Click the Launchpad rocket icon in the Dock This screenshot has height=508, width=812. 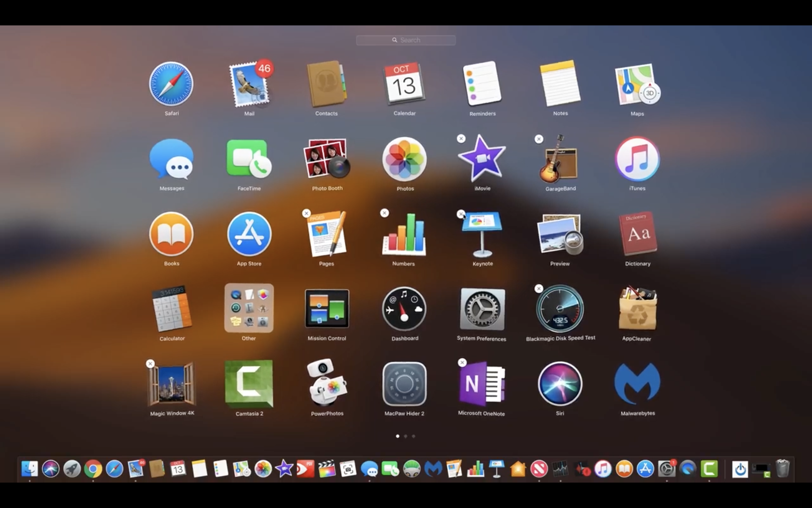coord(72,468)
